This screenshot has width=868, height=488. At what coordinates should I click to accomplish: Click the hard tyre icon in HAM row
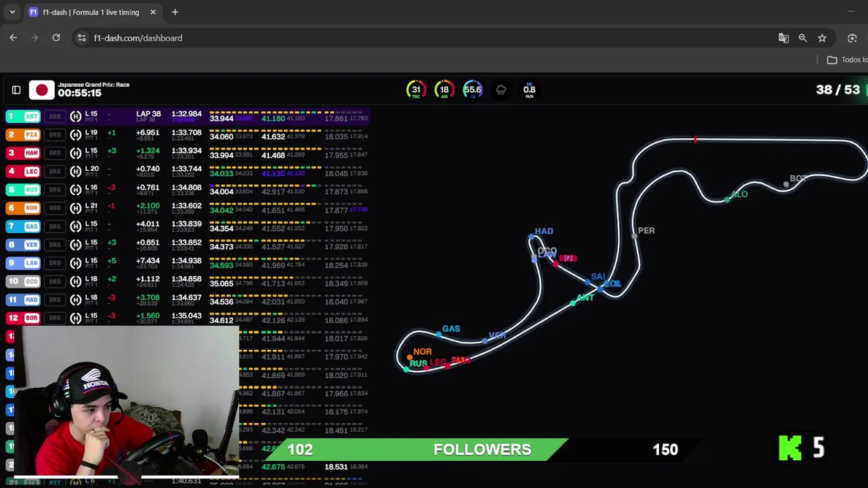[x=75, y=153]
